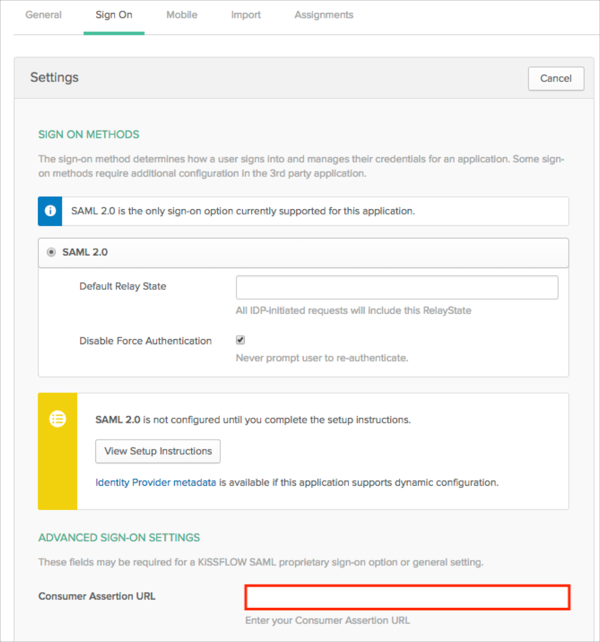Click the Default Relay State label

(x=122, y=286)
